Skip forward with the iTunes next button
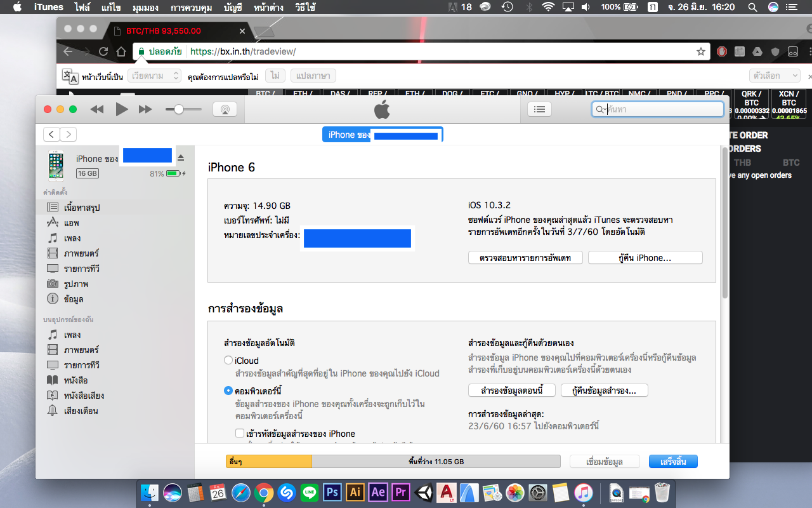 click(145, 109)
